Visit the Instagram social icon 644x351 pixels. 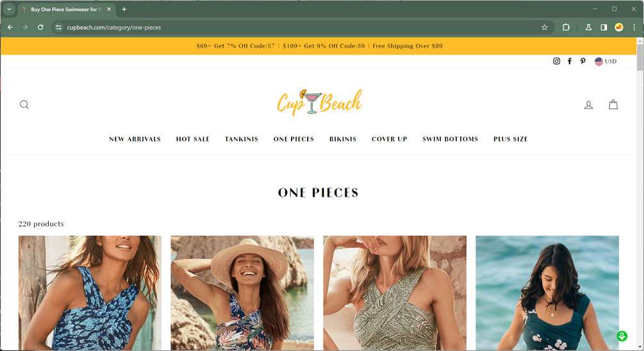click(x=556, y=61)
